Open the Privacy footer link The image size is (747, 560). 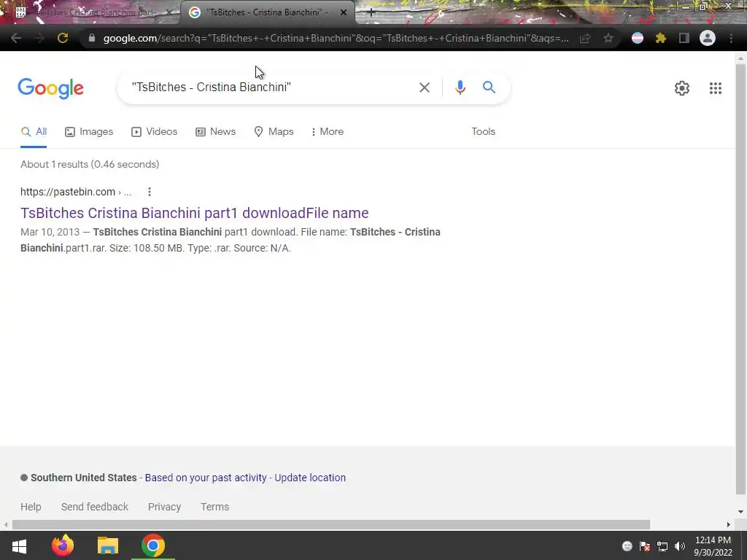point(164,507)
